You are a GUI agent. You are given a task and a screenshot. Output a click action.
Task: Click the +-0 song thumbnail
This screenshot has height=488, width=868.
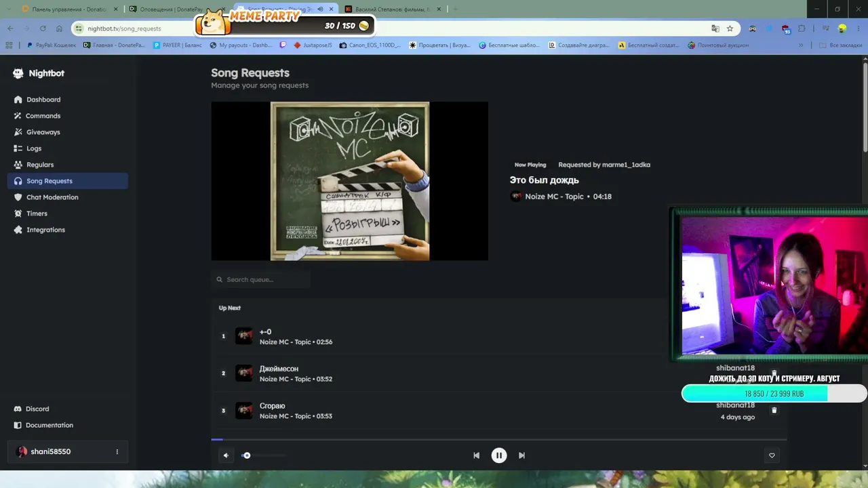coord(244,336)
